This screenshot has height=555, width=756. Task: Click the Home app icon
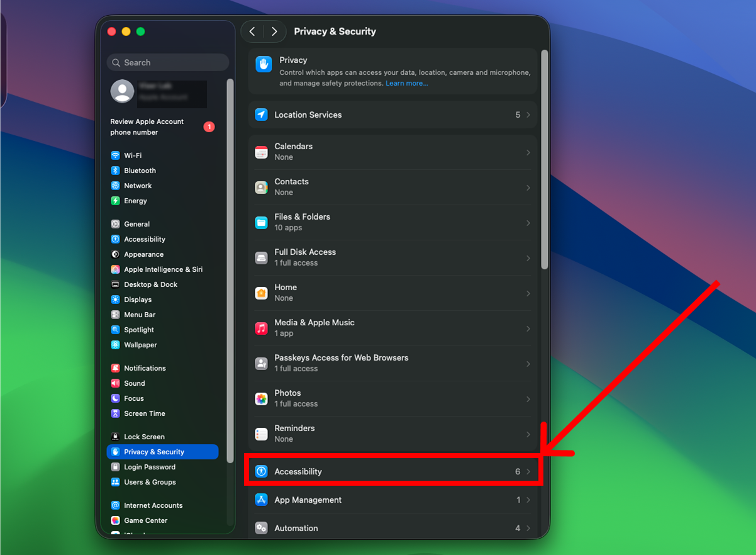click(262, 293)
